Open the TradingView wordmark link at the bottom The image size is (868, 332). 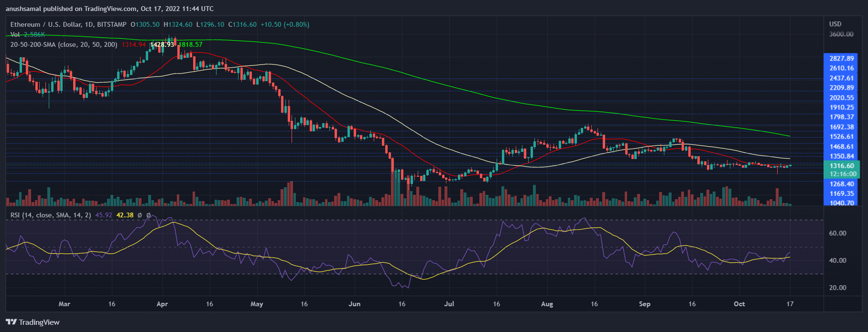(39, 322)
